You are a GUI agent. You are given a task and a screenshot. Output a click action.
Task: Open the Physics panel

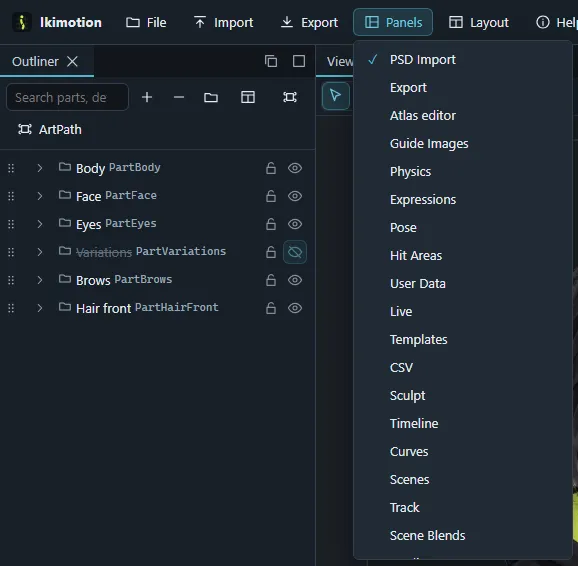[x=463, y=171]
